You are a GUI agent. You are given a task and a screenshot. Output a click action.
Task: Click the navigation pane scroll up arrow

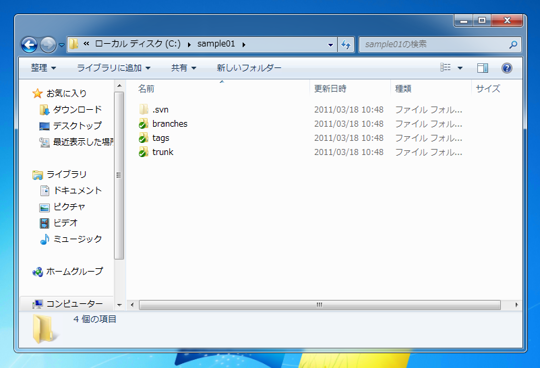(x=119, y=85)
